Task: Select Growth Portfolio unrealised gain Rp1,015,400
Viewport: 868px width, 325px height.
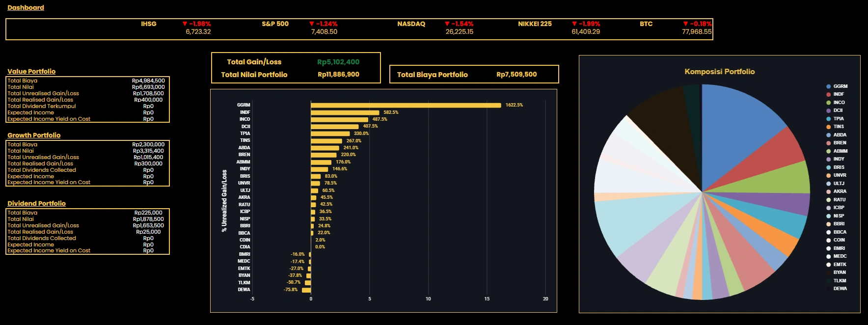Action: [x=148, y=157]
